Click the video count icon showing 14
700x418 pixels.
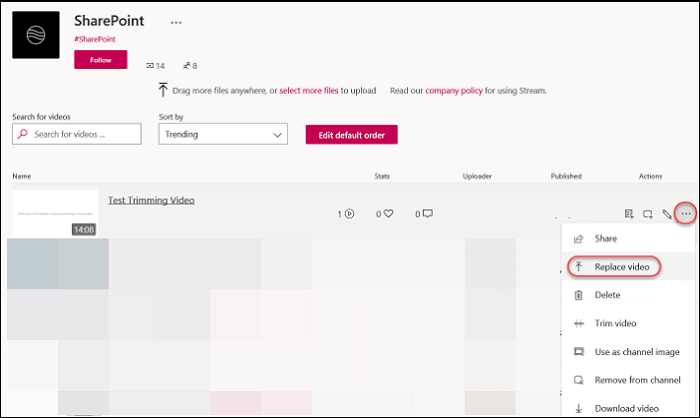(150, 66)
